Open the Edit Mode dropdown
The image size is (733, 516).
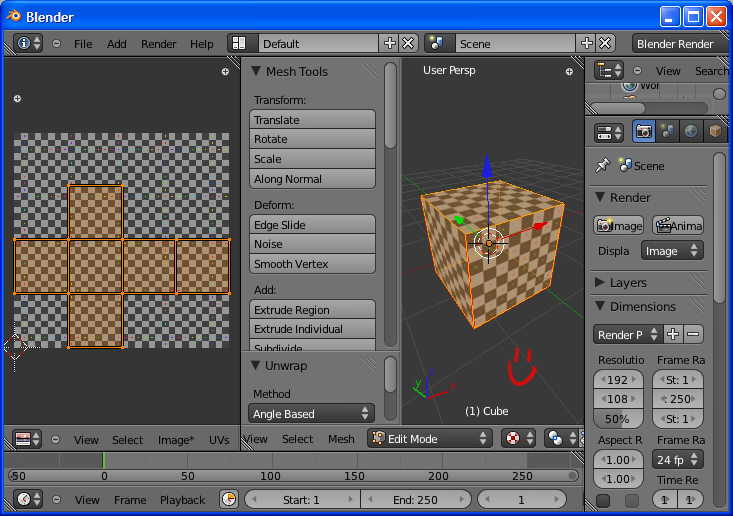click(430, 438)
